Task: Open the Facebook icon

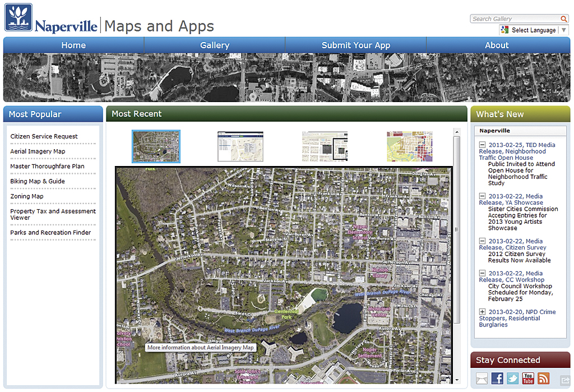Action: 497,379
